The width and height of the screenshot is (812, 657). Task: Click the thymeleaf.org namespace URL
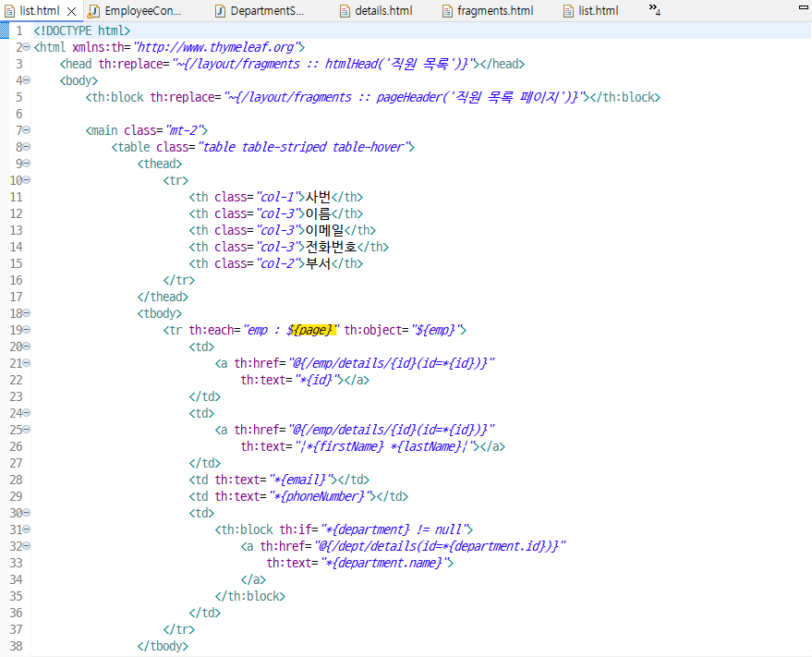(x=216, y=47)
